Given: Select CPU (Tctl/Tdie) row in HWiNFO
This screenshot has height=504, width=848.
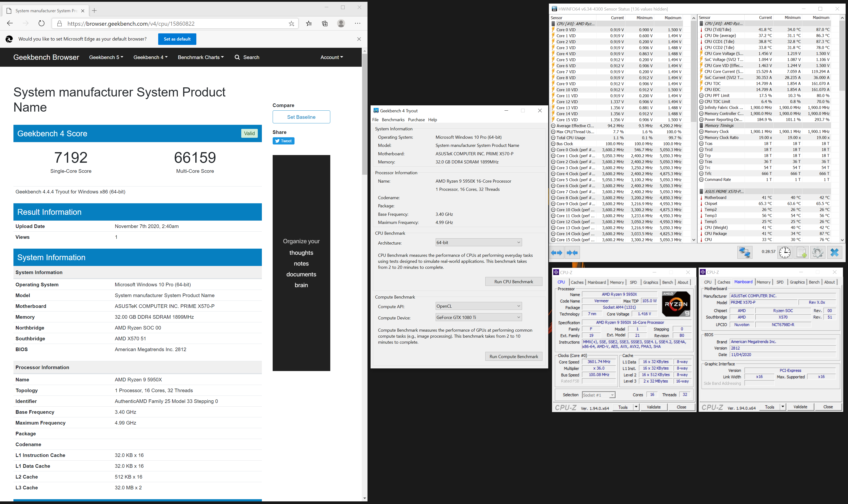Looking at the screenshot, I should [x=765, y=30].
